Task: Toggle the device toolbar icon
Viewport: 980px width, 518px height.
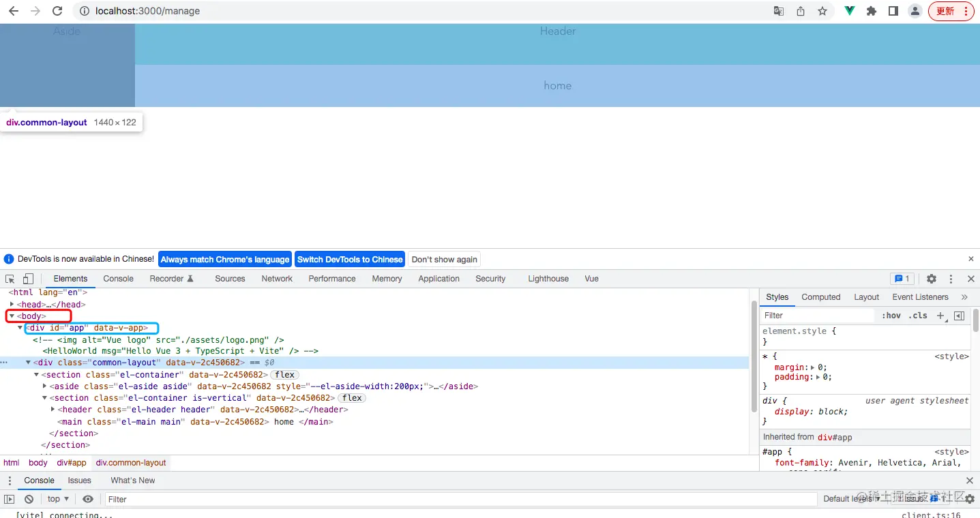Action: pyautogui.click(x=28, y=279)
